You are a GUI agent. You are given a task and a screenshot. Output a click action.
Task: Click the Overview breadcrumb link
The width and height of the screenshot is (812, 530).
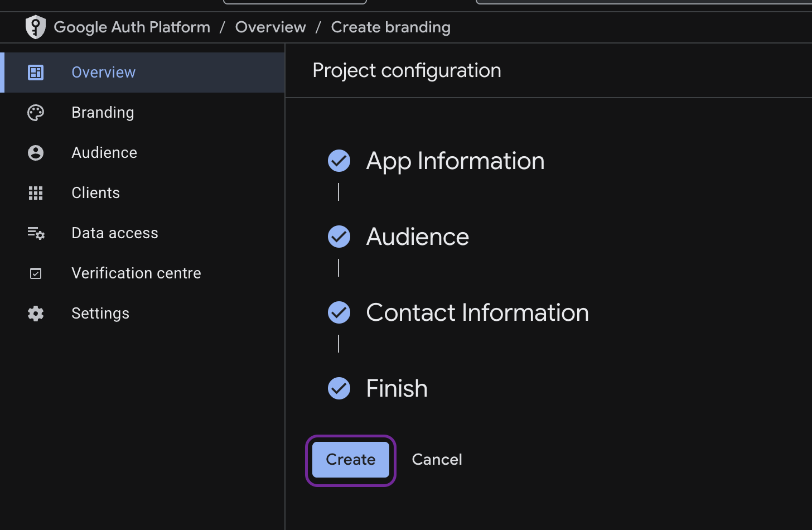tap(270, 27)
